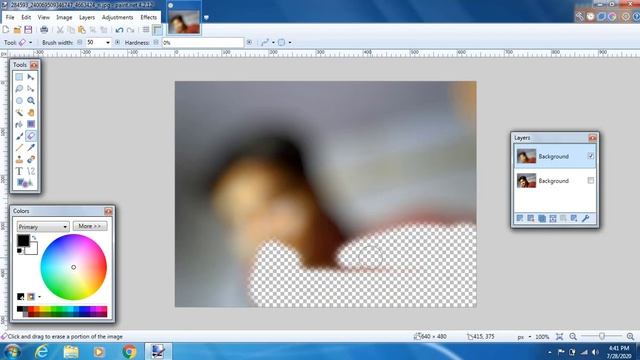This screenshot has width=640, height=360.
Task: Save the image with the floppy icon
Action: (x=28, y=30)
